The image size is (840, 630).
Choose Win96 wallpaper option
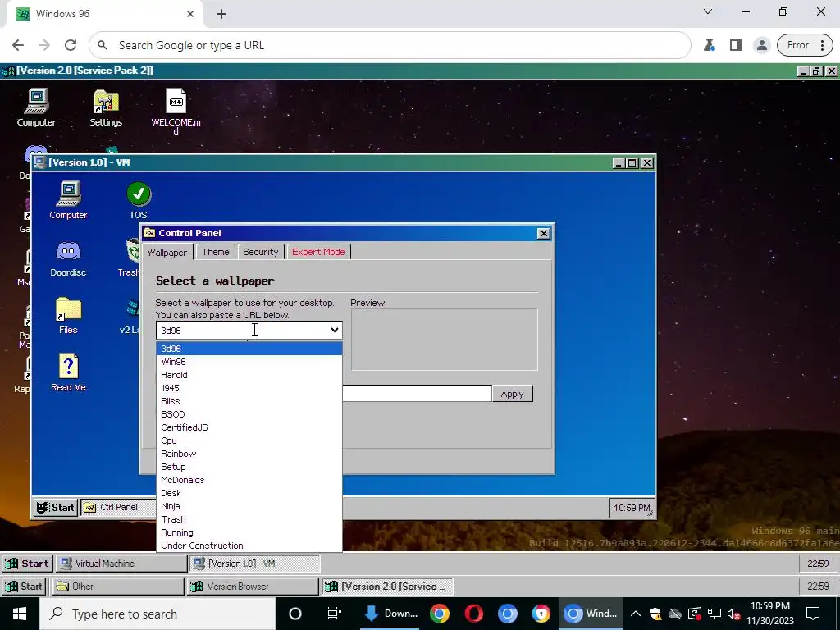point(249,362)
